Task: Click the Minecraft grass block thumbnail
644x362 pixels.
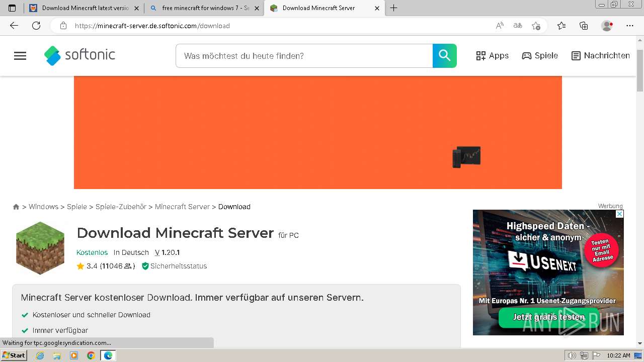Action: (x=40, y=248)
